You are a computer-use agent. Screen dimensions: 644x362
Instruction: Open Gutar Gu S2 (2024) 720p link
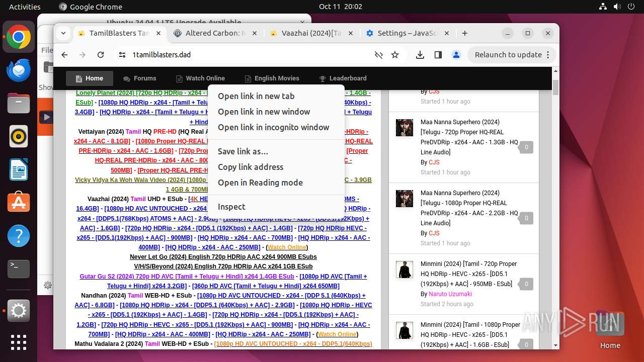pos(187,277)
